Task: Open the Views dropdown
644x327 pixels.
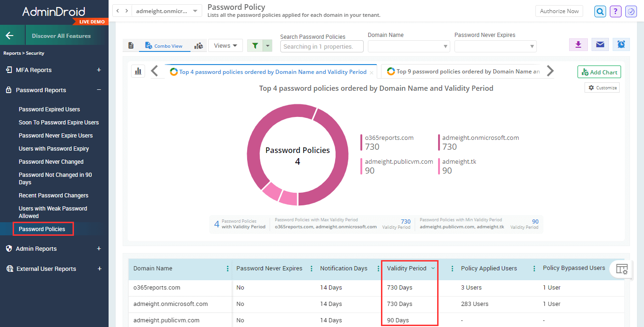Action: 226,45
